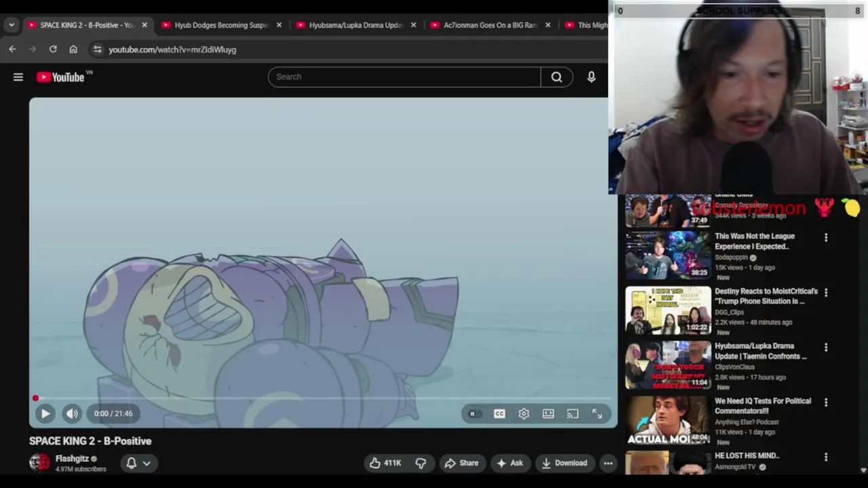Open HE LOST HIS MIND video title

[747, 455]
